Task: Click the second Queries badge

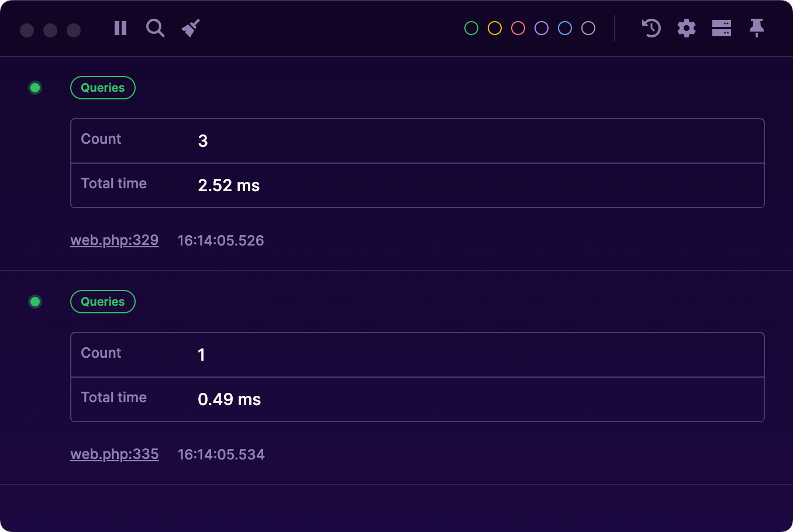Action: coord(103,301)
